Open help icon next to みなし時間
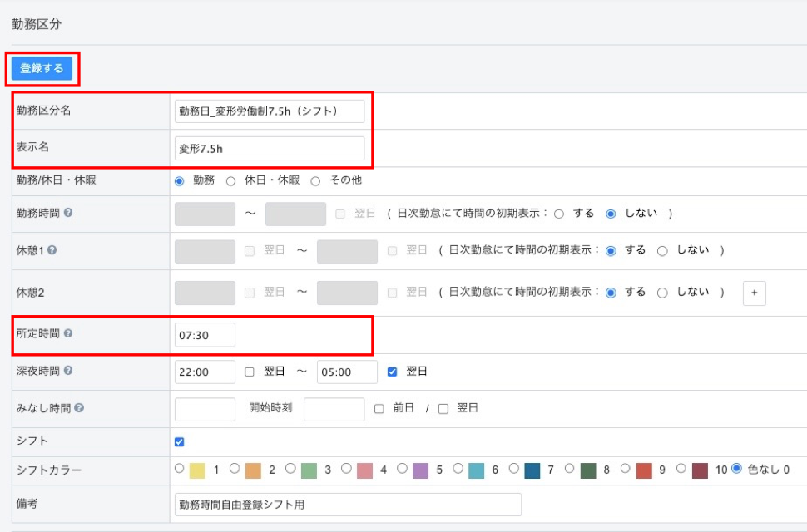Viewport: 807px width, 532px height. 78,408
